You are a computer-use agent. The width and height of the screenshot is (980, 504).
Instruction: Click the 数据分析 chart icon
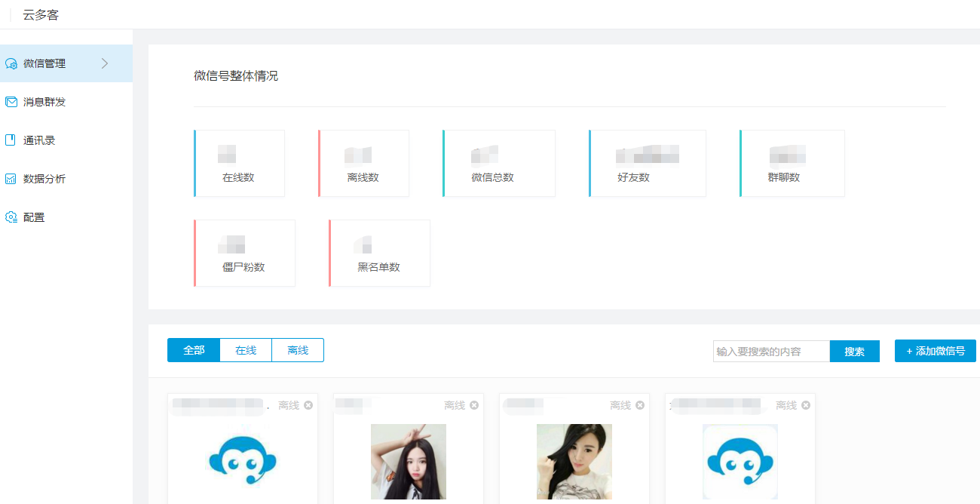(11, 179)
